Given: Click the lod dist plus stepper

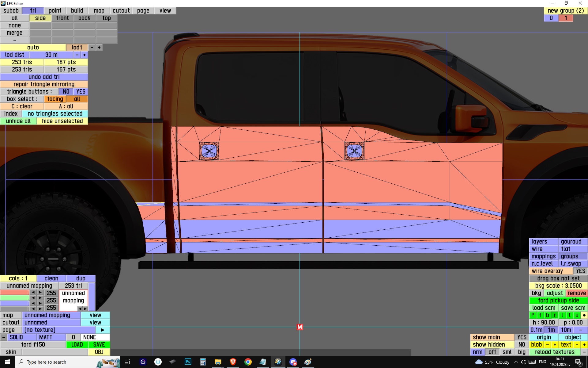Looking at the screenshot, I should (85, 55).
